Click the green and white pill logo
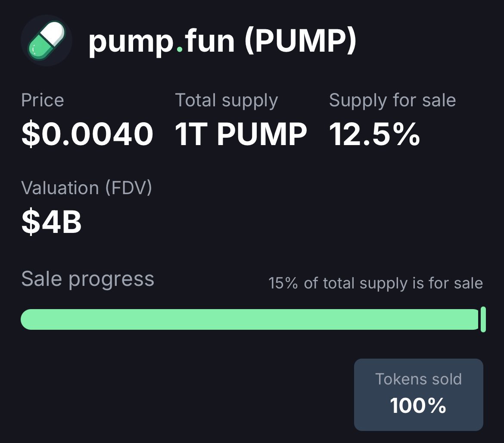 pos(47,40)
